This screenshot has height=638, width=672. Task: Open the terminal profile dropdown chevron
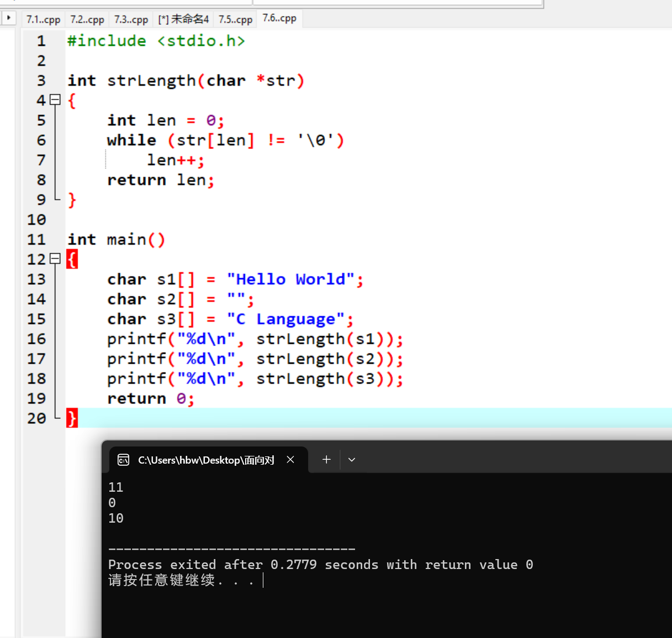tap(352, 459)
